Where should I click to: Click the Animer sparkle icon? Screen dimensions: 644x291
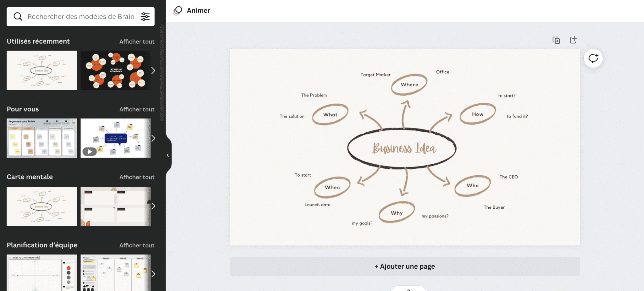[177, 10]
